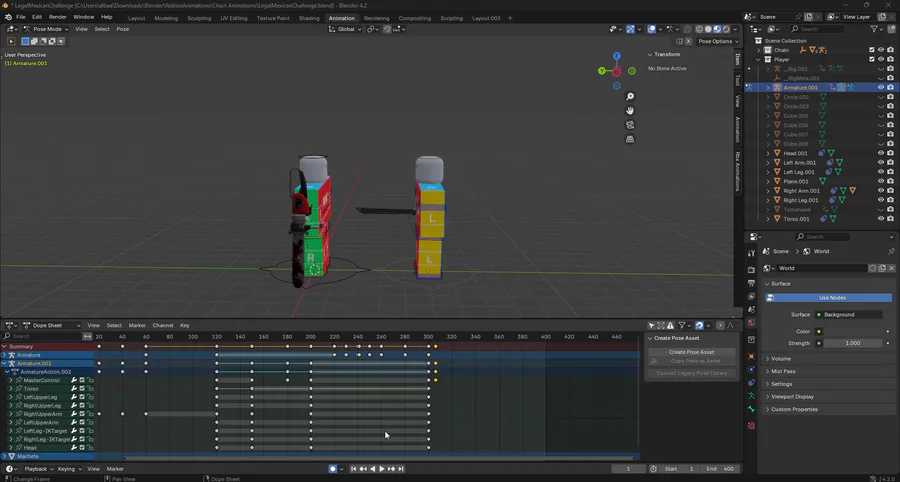The height and width of the screenshot is (482, 900).
Task: Open the Render properties tab icon
Action: click(751, 270)
